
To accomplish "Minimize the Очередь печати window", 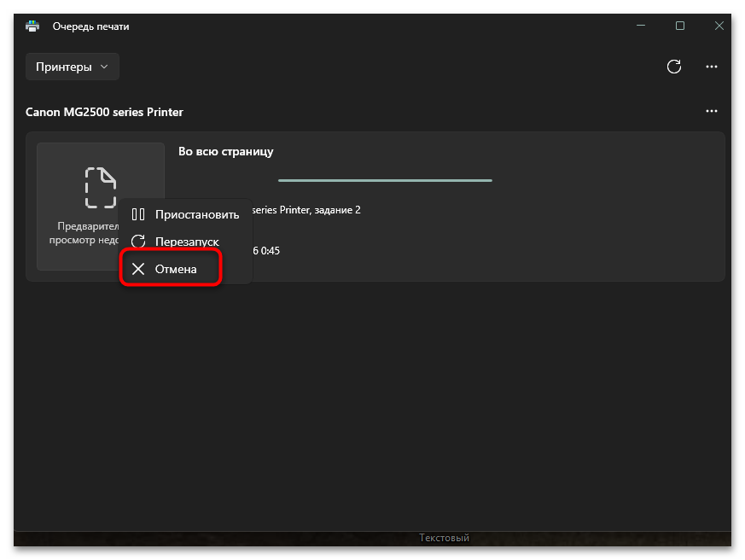I will point(641,26).
